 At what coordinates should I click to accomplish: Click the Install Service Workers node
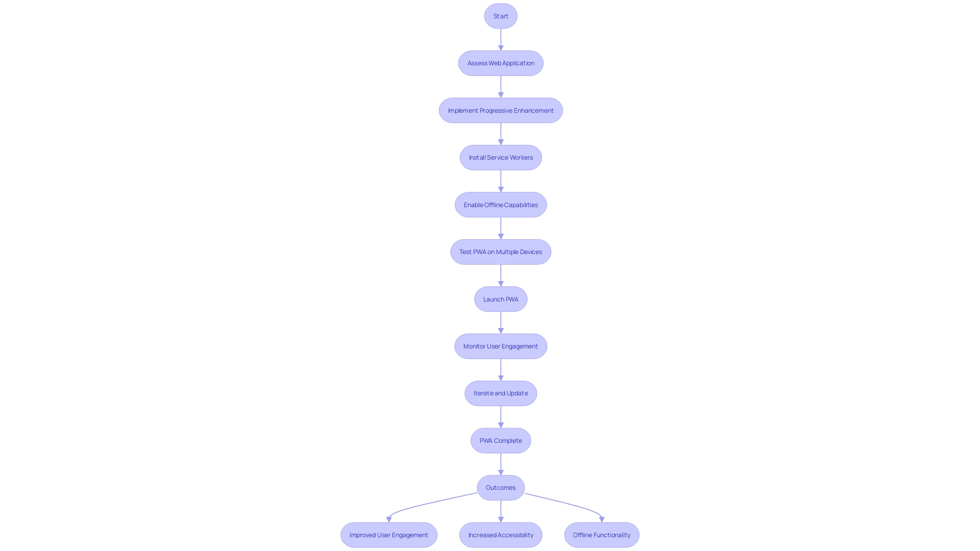[x=501, y=157]
